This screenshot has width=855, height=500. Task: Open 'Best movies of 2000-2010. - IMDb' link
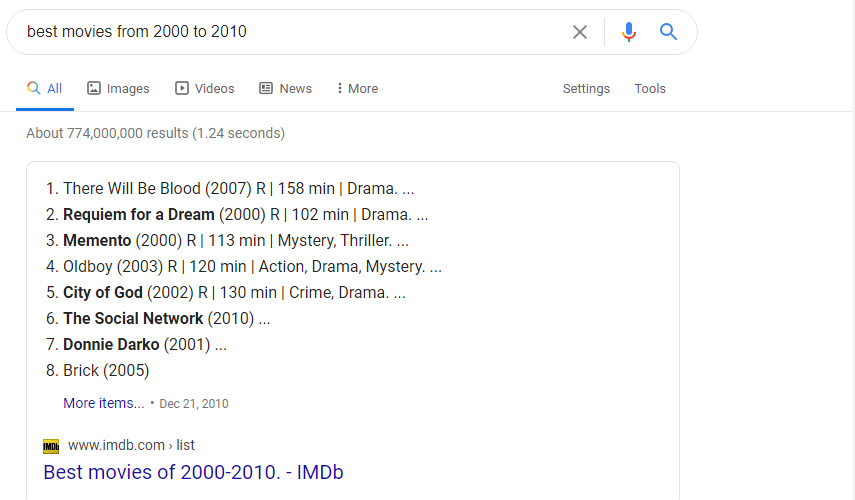194,472
